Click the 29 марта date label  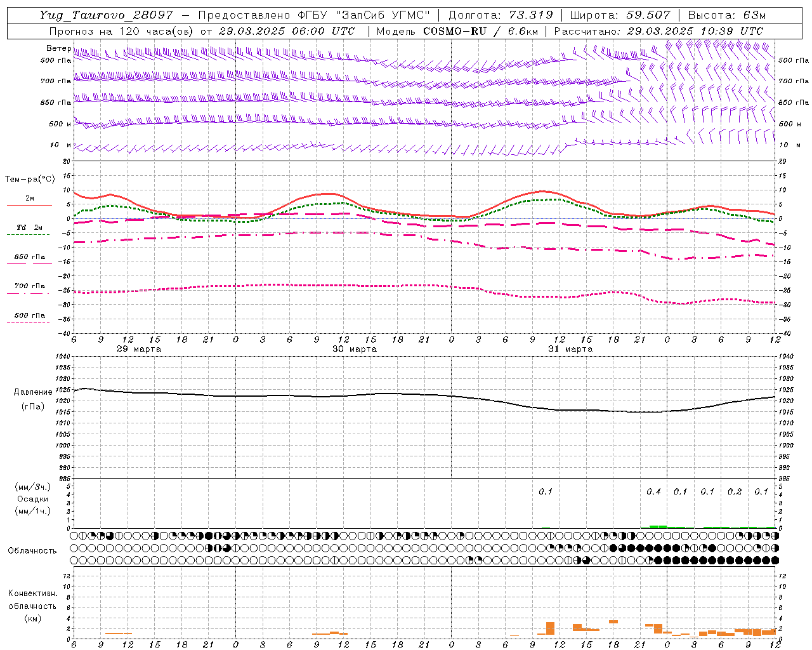click(139, 349)
